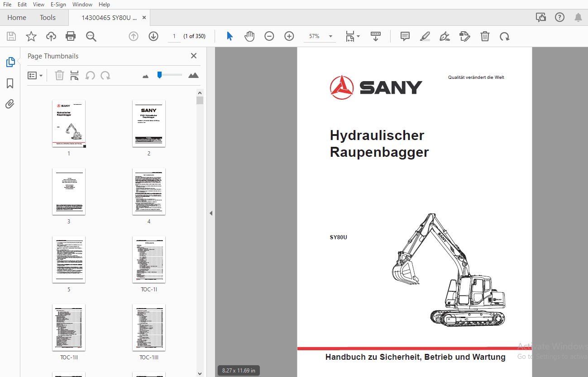Select the highlight text pen tool
Image resolution: width=588 pixels, height=377 pixels.
click(425, 36)
